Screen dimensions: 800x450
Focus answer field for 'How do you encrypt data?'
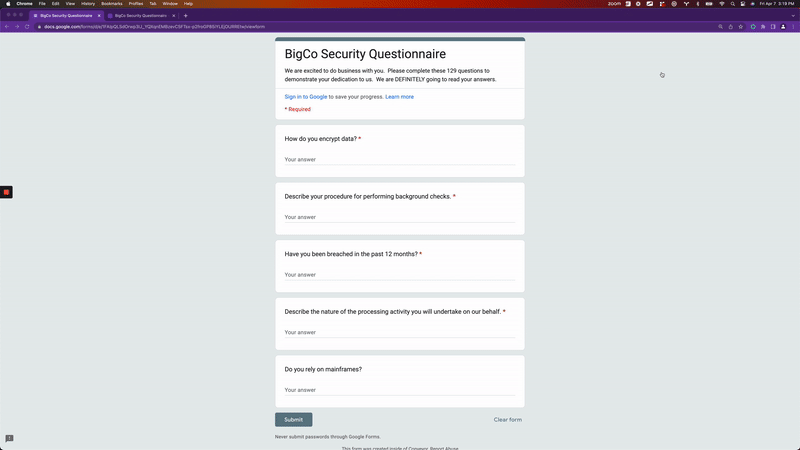pos(399,160)
